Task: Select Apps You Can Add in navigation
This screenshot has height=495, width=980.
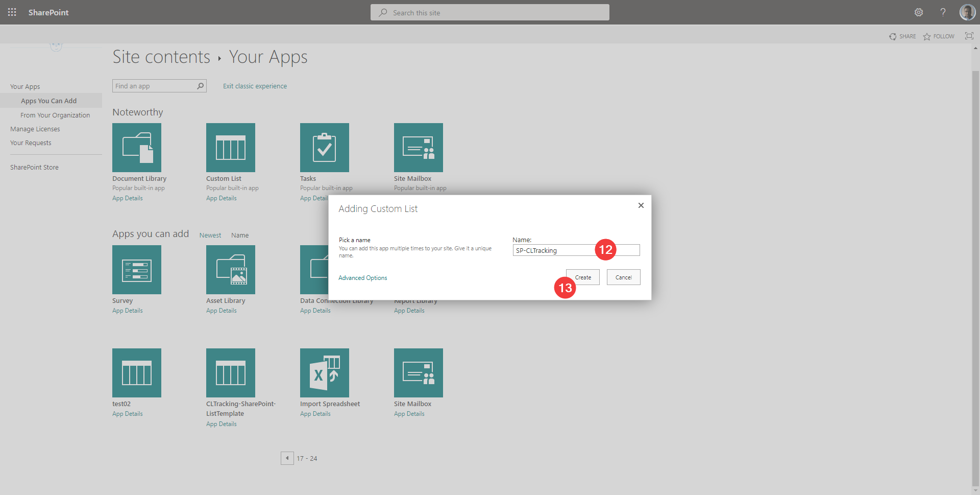Action: click(49, 101)
